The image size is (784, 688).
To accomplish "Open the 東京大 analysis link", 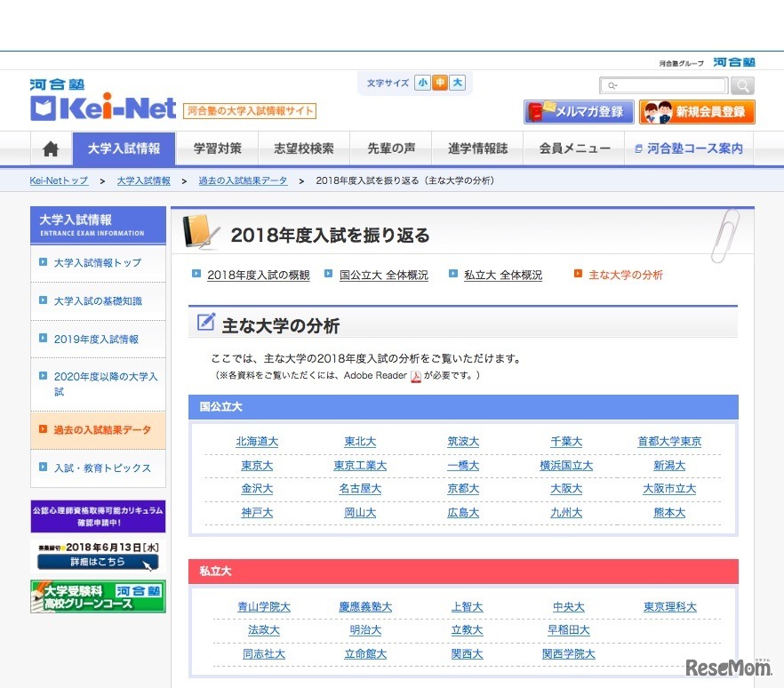I will point(256,465).
